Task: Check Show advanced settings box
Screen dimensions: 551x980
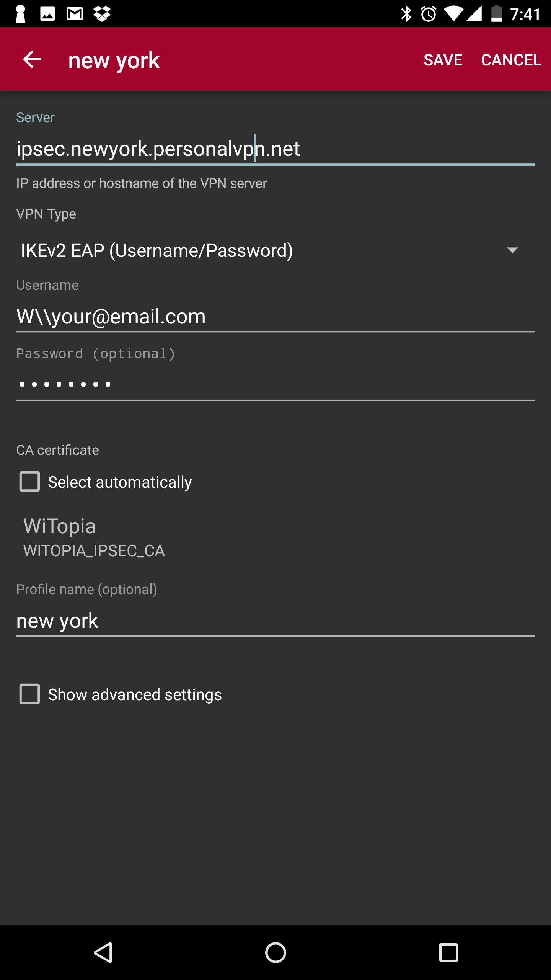Action: click(x=30, y=694)
